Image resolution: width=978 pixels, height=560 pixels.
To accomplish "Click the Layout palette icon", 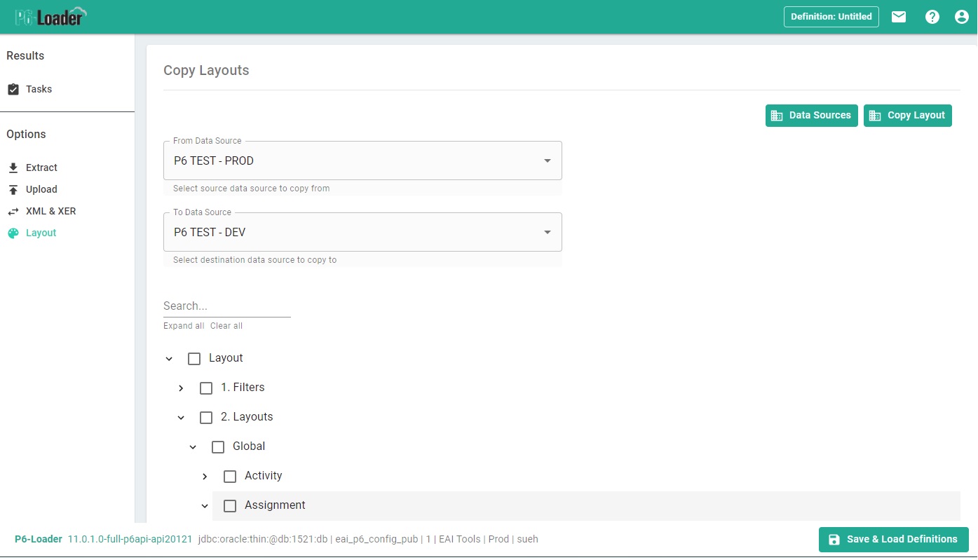I will 13,233.
